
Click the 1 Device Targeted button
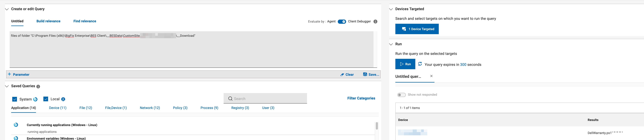click(417, 29)
